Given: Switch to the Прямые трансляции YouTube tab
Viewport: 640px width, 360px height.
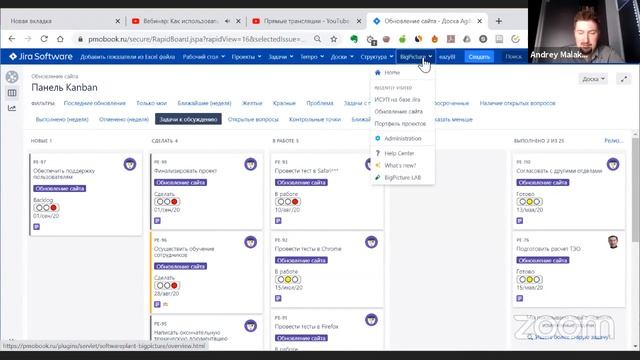Looking at the screenshot, I should [x=307, y=21].
